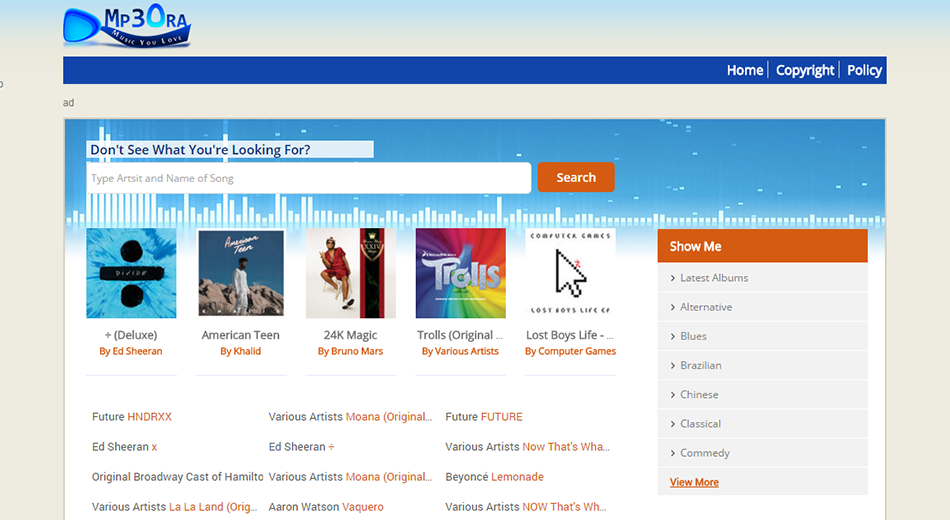Screen dimensions: 950x520
Task: Click the chevron beside Commedy
Action: pyautogui.click(x=673, y=453)
